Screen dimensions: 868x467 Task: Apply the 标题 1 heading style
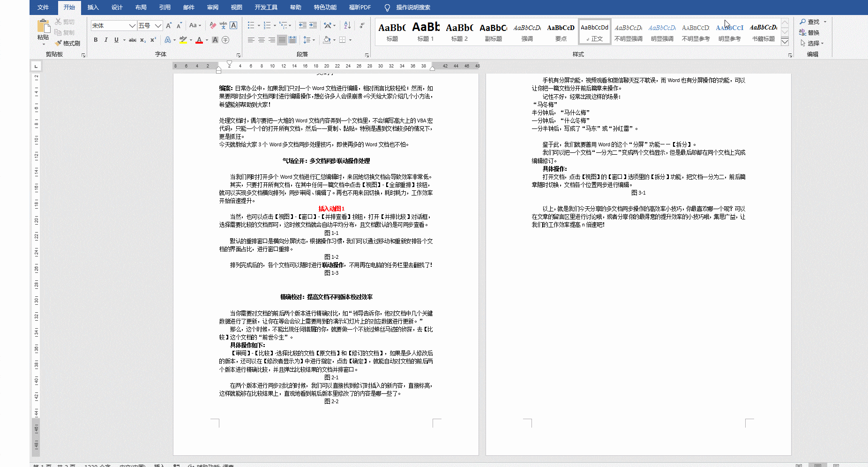click(x=426, y=32)
